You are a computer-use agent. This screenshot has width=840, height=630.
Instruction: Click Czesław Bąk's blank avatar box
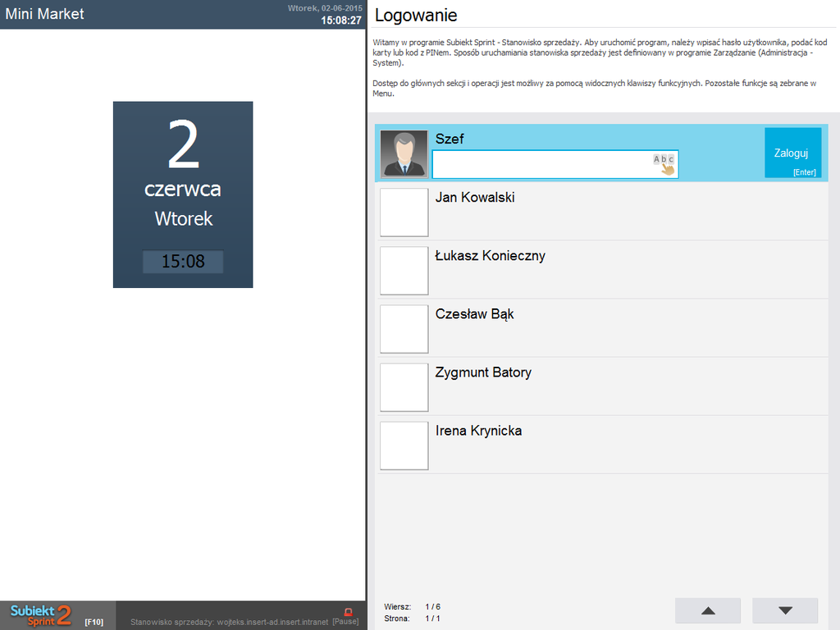(x=404, y=329)
